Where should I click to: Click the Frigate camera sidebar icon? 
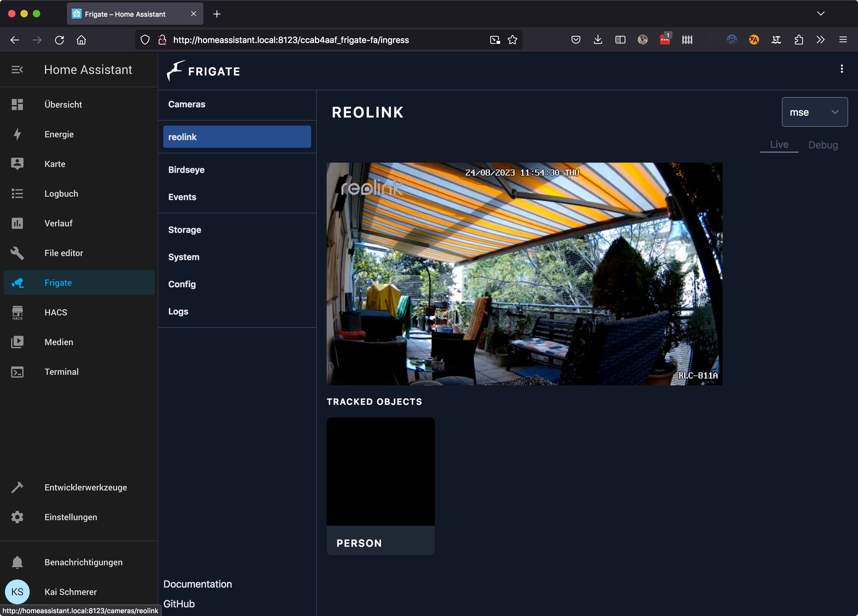click(x=17, y=283)
